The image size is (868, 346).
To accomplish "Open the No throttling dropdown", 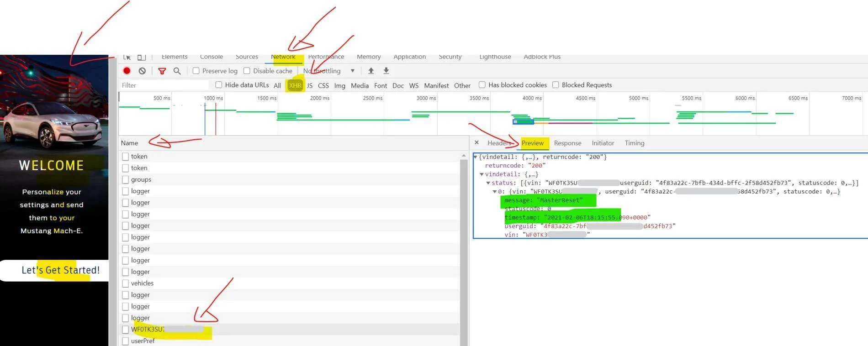I will [329, 71].
